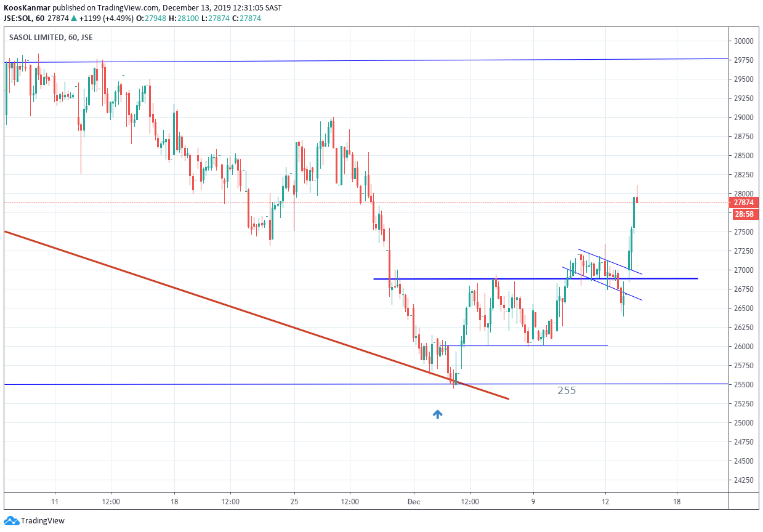Screen dimensions: 763x532
Task: Click the price axis label 26000
Action: click(x=744, y=347)
